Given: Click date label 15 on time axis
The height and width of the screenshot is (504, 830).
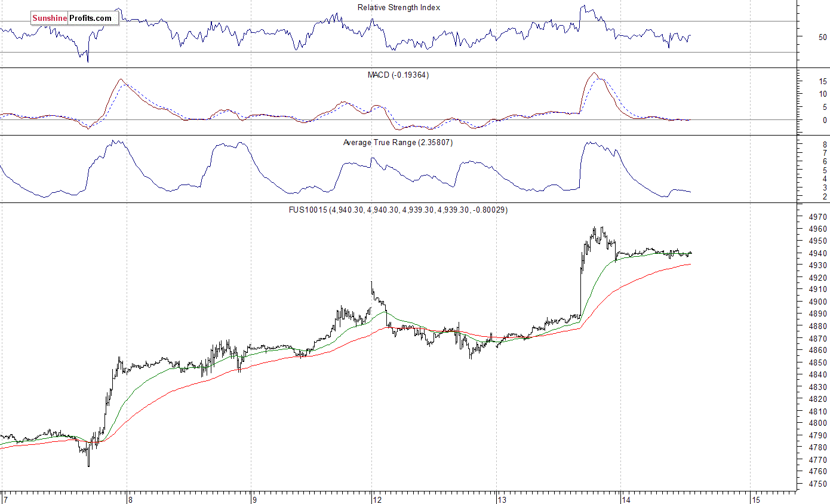Looking at the screenshot, I should point(755,499).
